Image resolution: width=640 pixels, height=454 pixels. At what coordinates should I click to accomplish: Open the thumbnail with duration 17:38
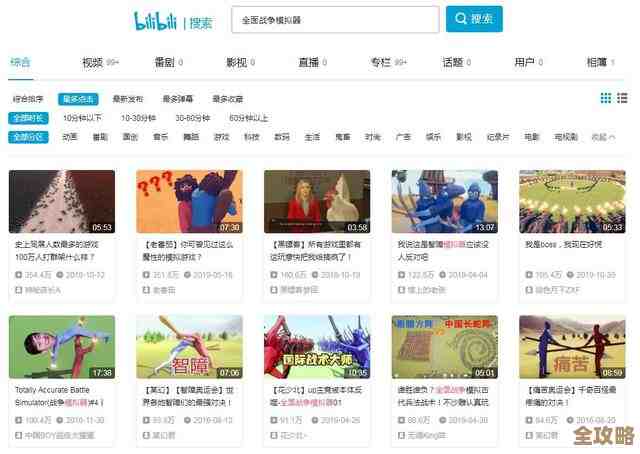[x=62, y=347]
